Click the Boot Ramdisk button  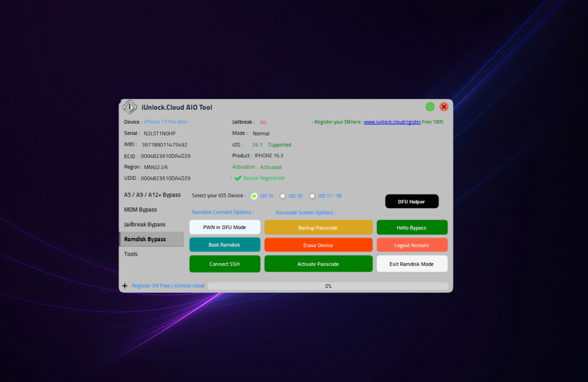225,245
